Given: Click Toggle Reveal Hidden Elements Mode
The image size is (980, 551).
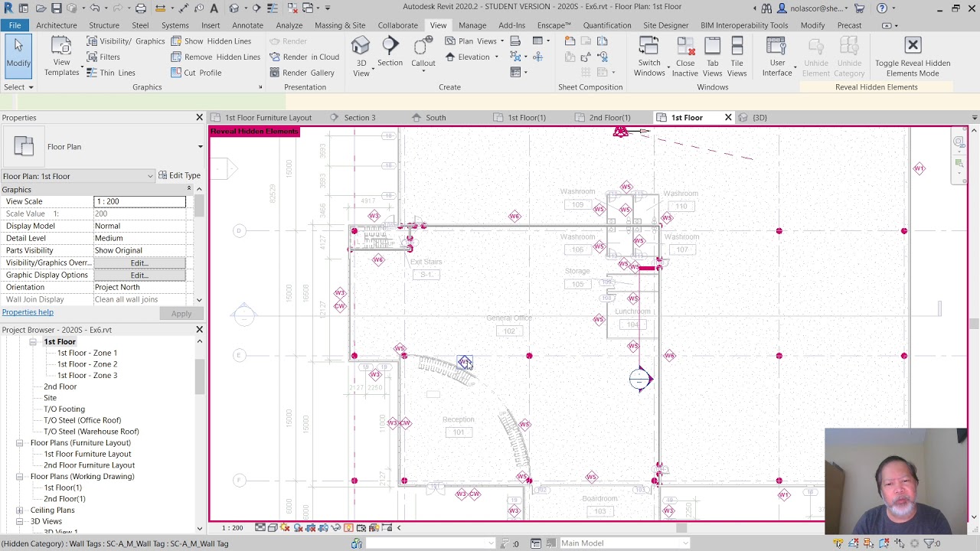Looking at the screenshot, I should point(913,57).
